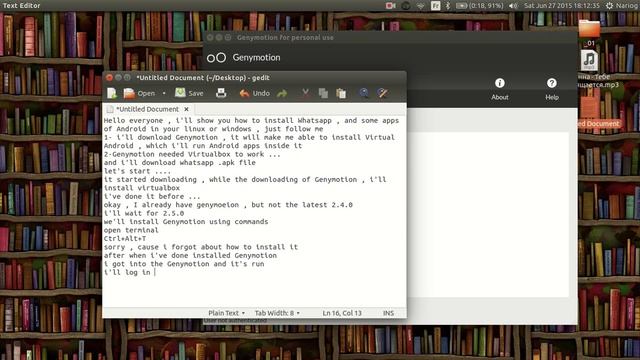The width and height of the screenshot is (640, 360).
Task: Click line 'i've done it before ...' text
Action: (152, 196)
